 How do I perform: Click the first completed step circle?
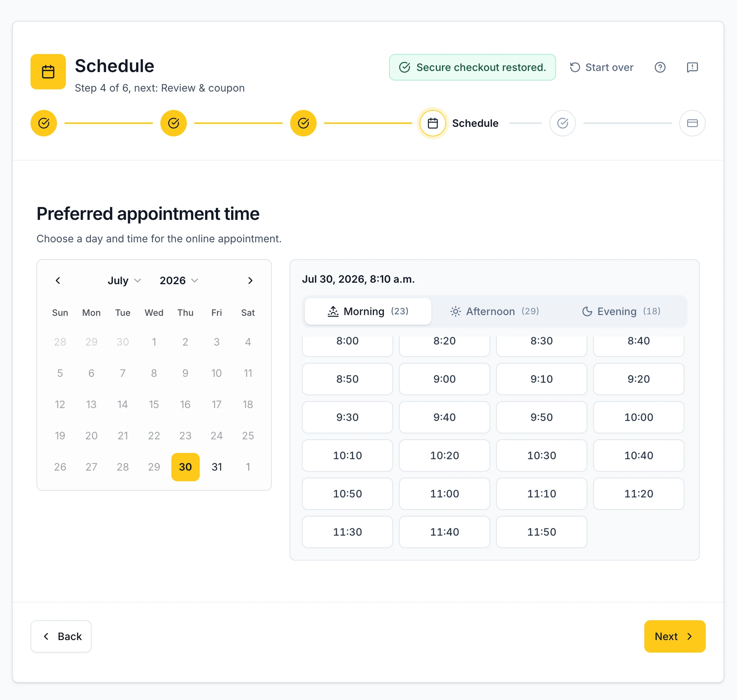44,123
